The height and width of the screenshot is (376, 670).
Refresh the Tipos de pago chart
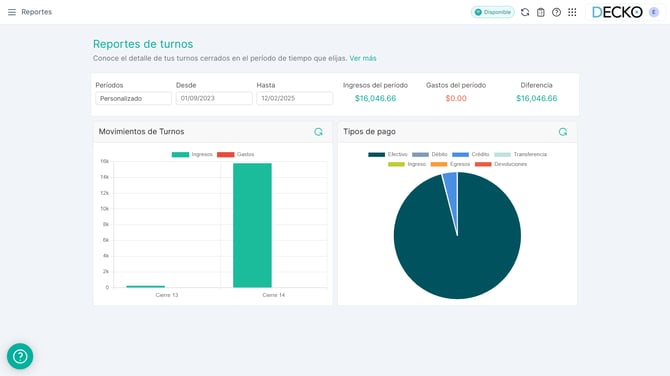click(x=563, y=132)
